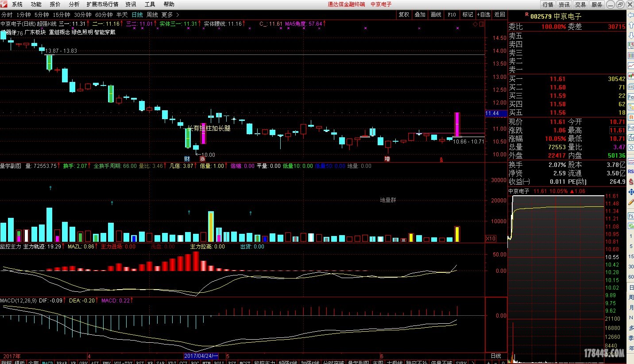Click the 财 marker under candlestick
The width and height of the screenshot is (634, 364).
coord(187,159)
